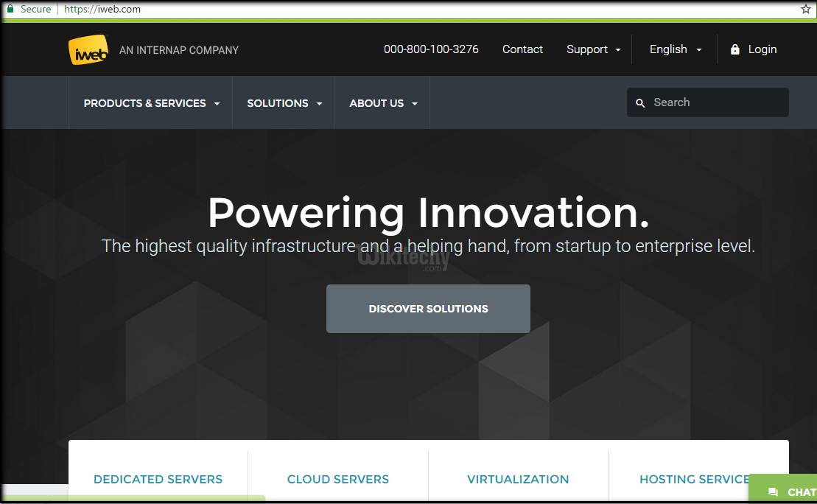Click the iweb logo
The height and width of the screenshot is (504, 817).
88,49
